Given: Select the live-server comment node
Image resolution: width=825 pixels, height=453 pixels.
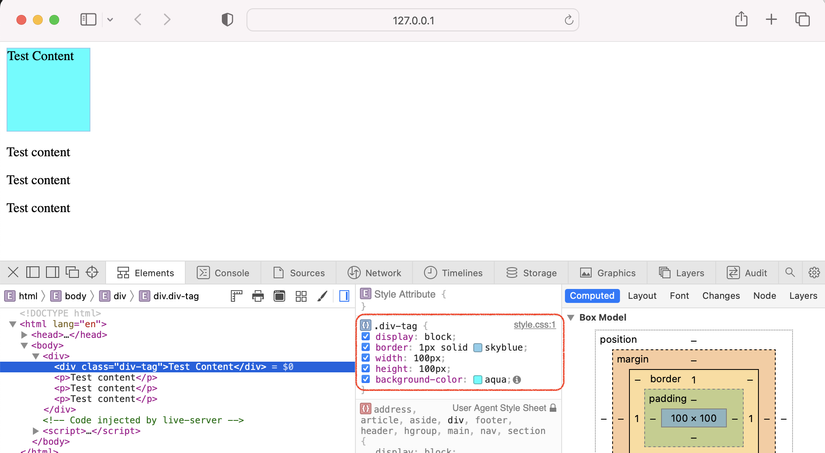Looking at the screenshot, I should (143, 420).
